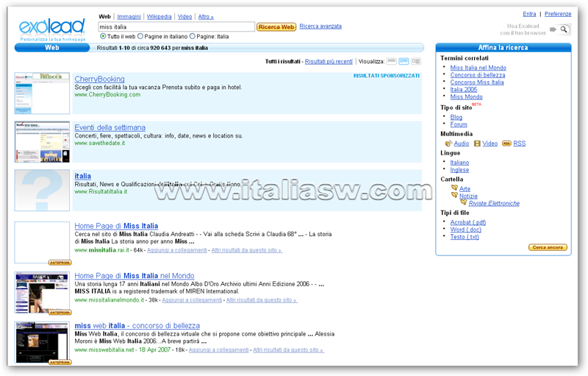Screen dimensions: 588x376
Task: Refine with Miss Italia nel Mondo term
Action: [x=478, y=68]
